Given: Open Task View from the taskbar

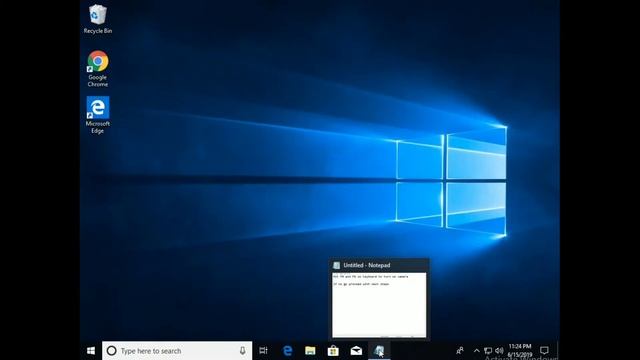Looking at the screenshot, I should coord(263,351).
